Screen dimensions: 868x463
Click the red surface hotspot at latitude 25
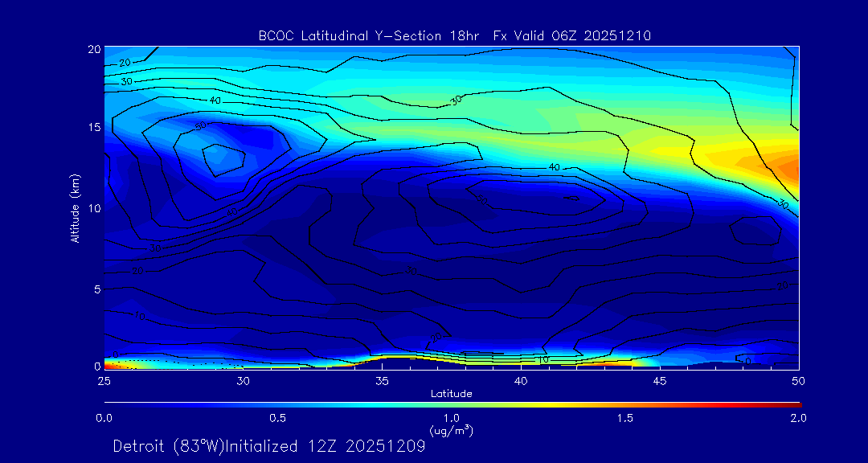tap(111, 366)
